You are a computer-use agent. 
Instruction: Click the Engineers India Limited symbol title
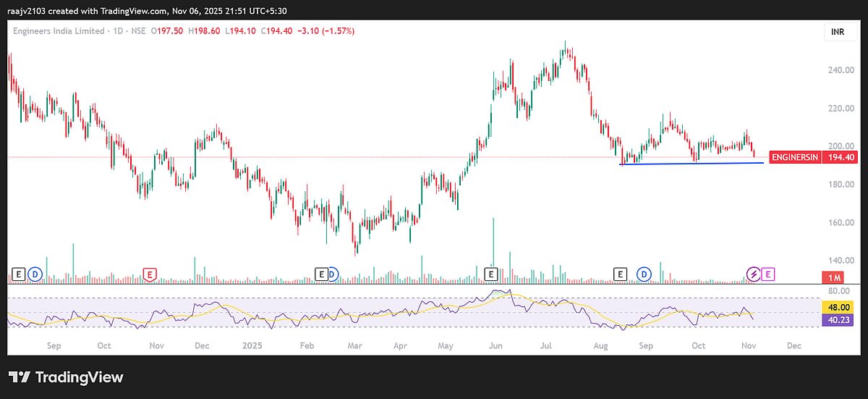click(x=59, y=31)
